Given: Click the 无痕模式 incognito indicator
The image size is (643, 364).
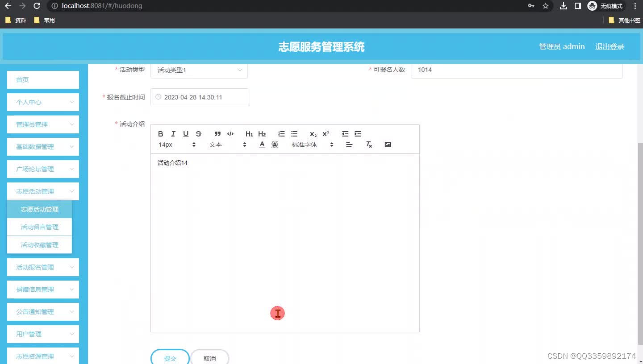Looking at the screenshot, I should [x=605, y=6].
